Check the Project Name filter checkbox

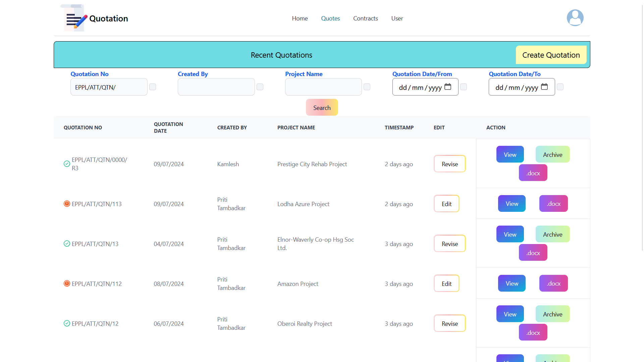(367, 87)
